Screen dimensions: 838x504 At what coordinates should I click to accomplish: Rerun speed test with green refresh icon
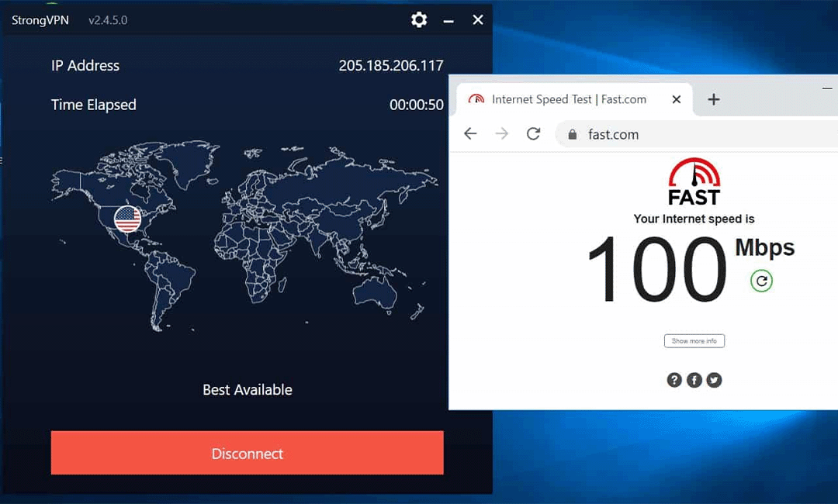(761, 281)
